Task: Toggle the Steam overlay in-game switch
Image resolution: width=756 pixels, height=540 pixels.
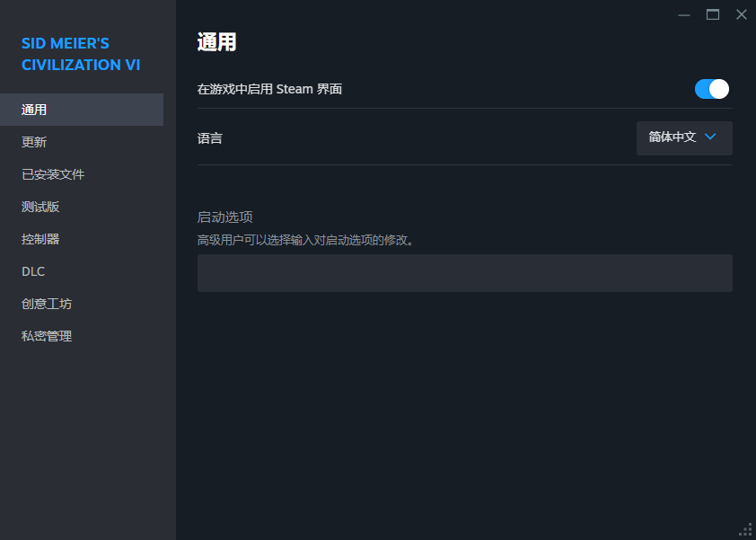Action: [x=712, y=89]
